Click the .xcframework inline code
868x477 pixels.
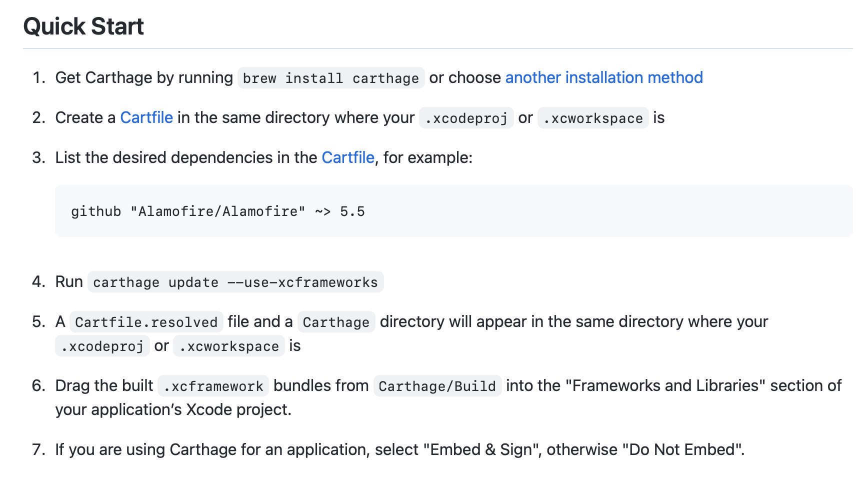coord(213,386)
